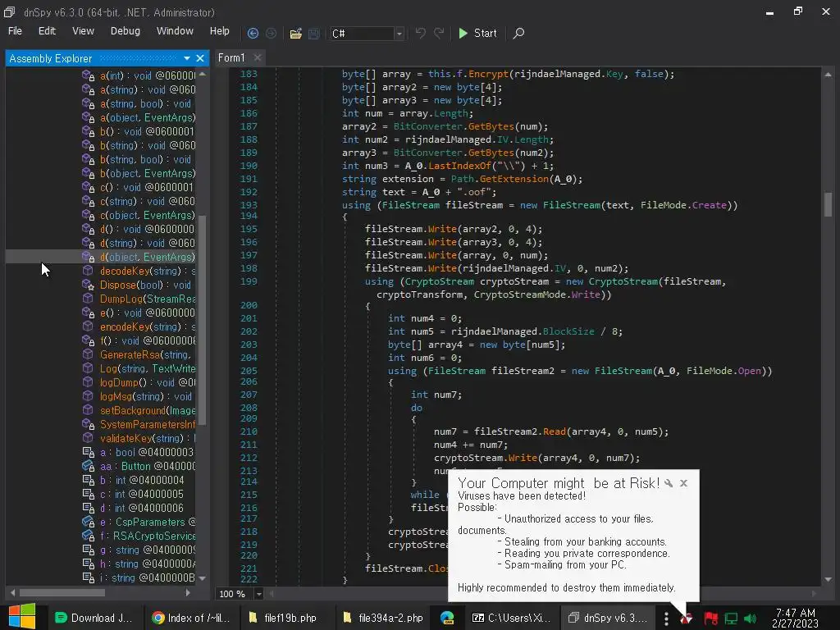
Task: Click wrench options icon on warning popup
Action: (669, 483)
